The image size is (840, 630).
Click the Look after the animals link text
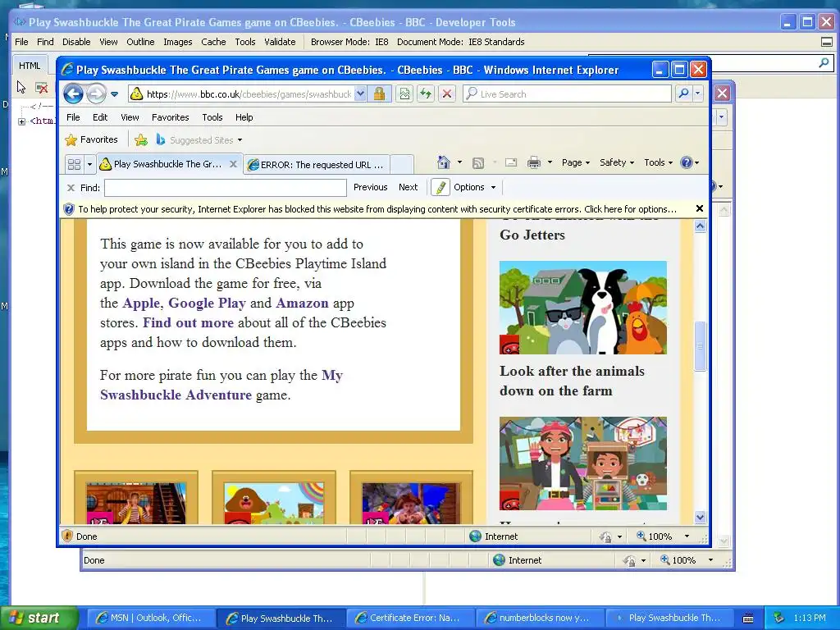click(572, 381)
